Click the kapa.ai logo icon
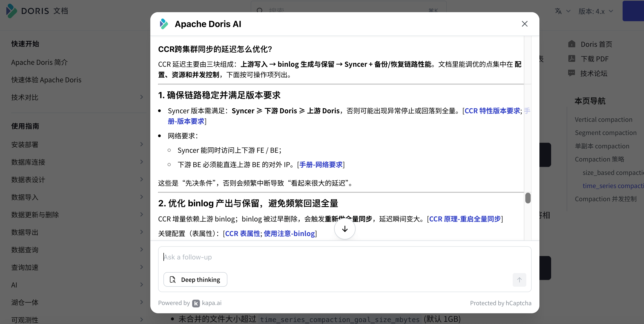644x324 pixels. [196, 303]
